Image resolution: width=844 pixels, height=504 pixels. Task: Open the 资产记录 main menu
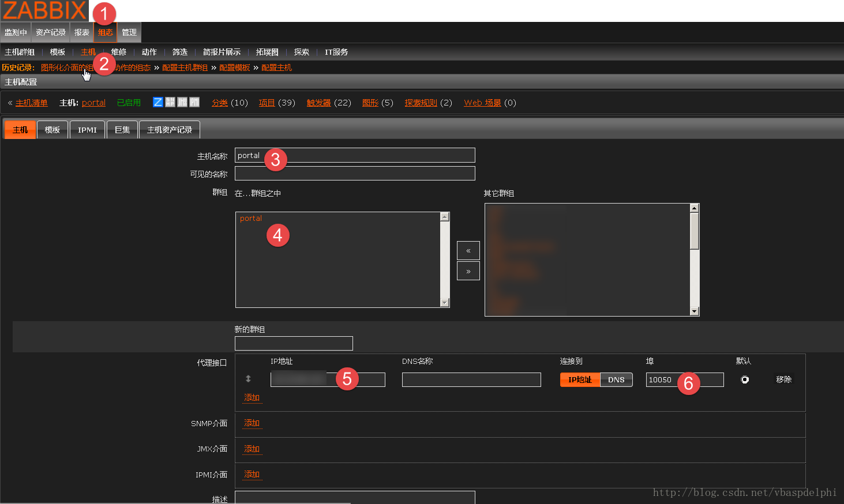click(51, 32)
